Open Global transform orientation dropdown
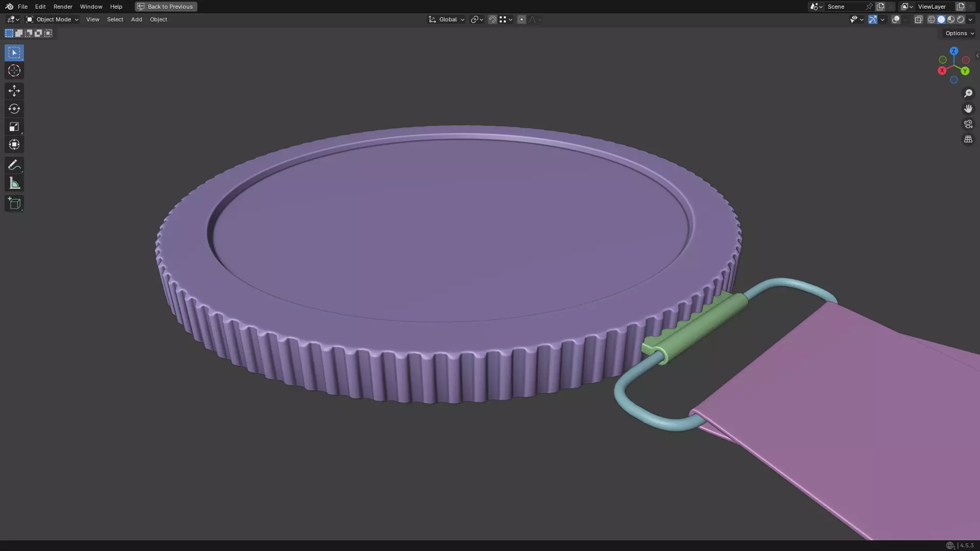This screenshot has height=551, width=980. (x=447, y=19)
